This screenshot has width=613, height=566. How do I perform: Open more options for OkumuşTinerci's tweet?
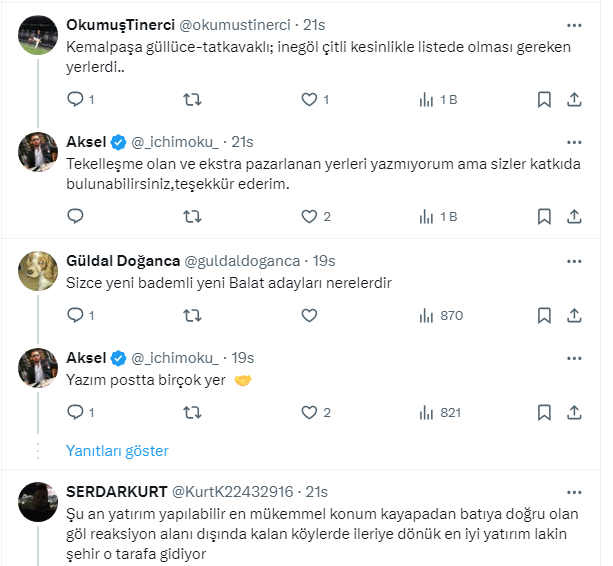574,23
